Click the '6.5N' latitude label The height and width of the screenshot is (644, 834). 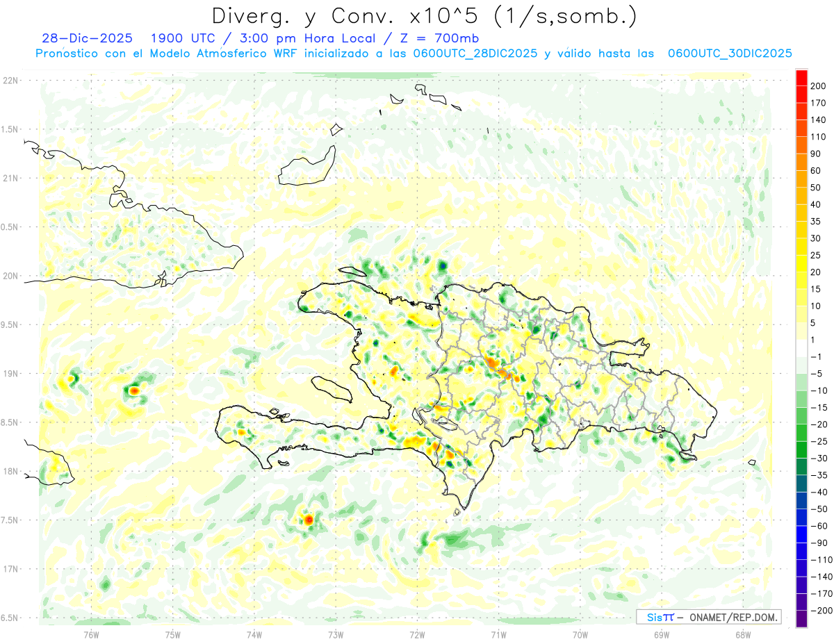[x=10, y=618]
